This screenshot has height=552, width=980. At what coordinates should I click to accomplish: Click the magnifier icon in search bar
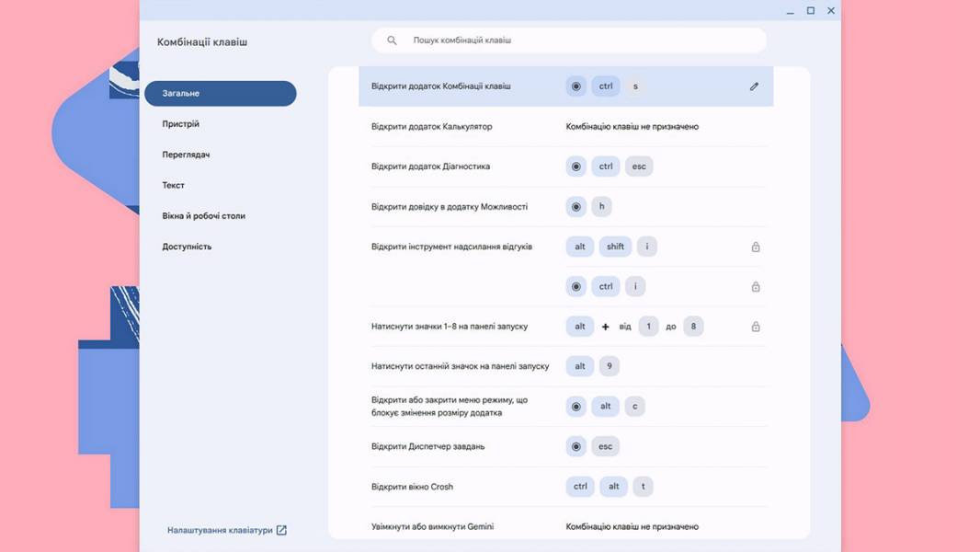click(392, 40)
